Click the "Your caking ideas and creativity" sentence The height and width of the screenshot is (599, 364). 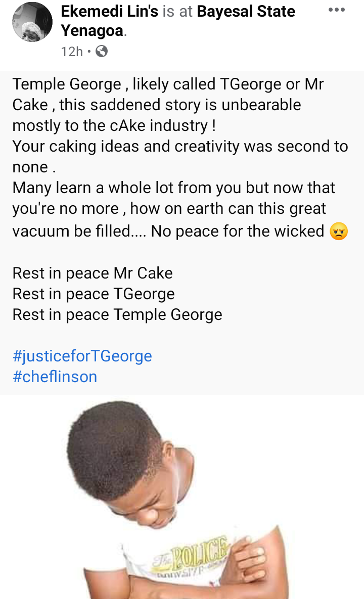pos(180,147)
